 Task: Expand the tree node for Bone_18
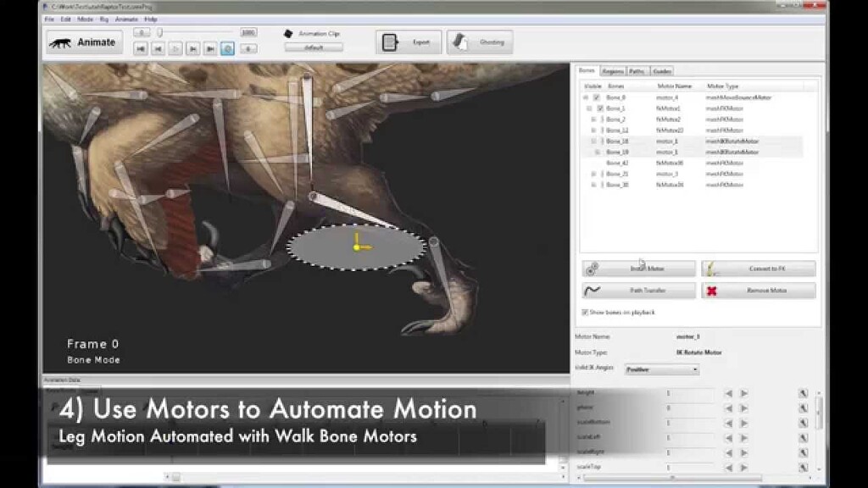point(591,141)
